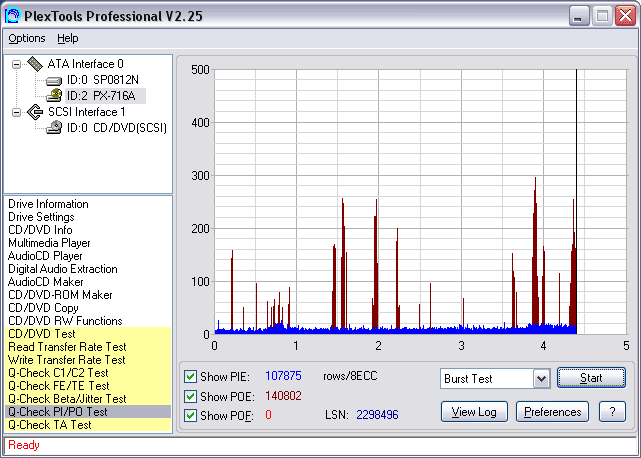Open CD/DVD Copy

coord(43,308)
